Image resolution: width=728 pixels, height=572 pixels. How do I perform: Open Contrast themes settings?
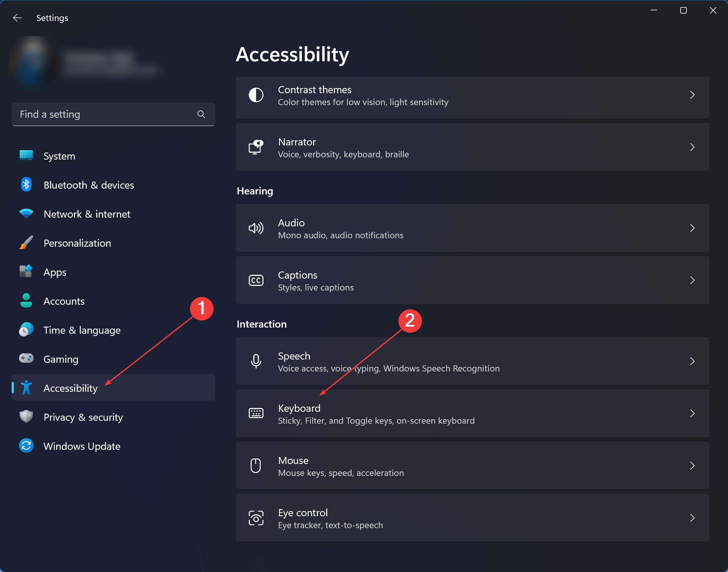[x=473, y=95]
